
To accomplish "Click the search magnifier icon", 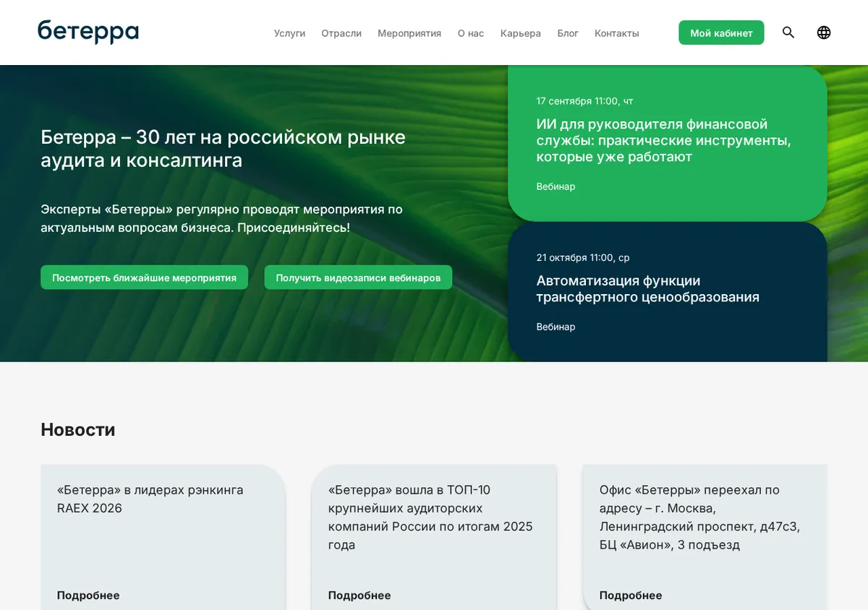I will tap(788, 33).
